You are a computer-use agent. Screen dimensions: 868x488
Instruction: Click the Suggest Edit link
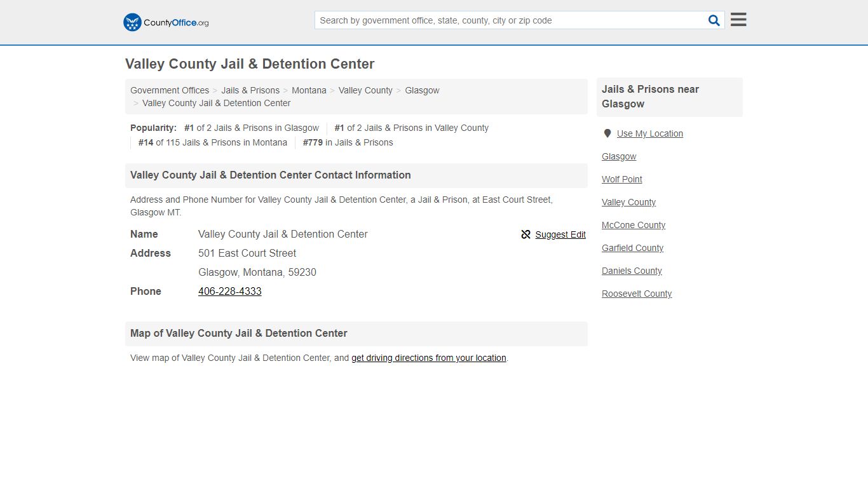coord(560,234)
